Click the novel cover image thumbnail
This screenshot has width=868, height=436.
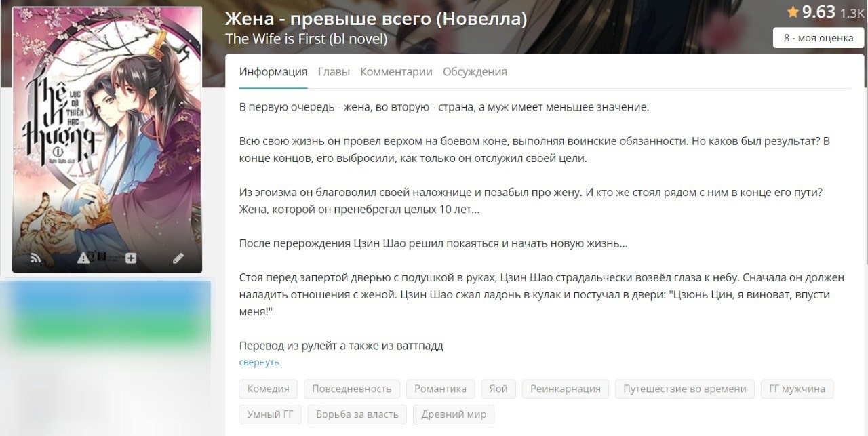click(107, 139)
